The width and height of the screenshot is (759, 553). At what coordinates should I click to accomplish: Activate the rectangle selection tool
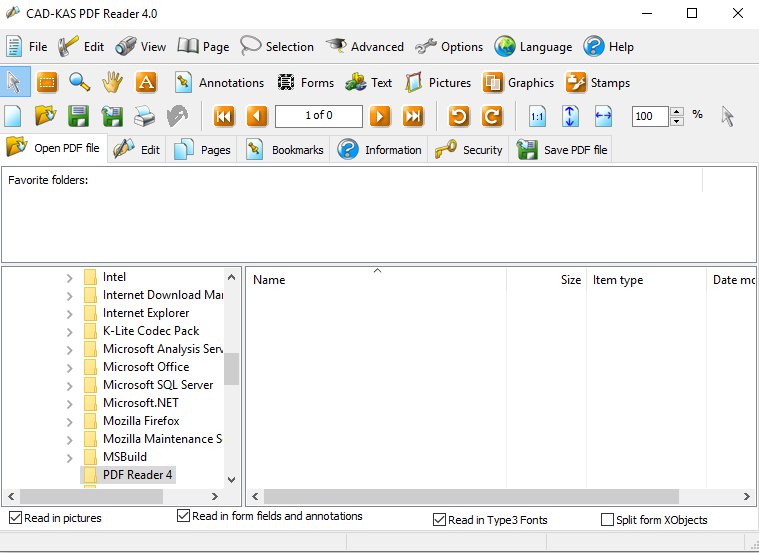point(47,82)
